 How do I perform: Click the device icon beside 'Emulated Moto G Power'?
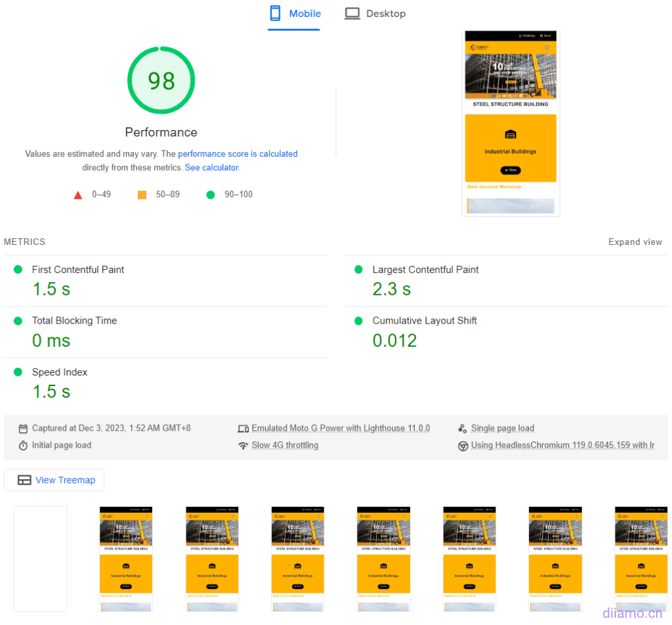243,427
